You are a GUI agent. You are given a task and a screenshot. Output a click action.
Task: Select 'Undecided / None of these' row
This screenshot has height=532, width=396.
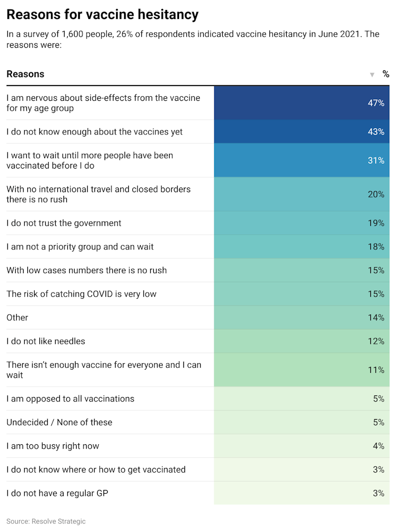(x=59, y=422)
